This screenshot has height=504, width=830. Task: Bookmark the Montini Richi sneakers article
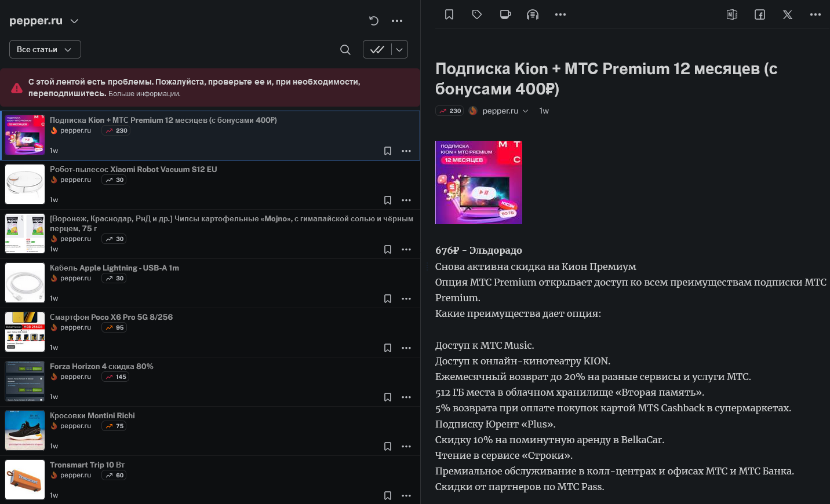tap(388, 446)
